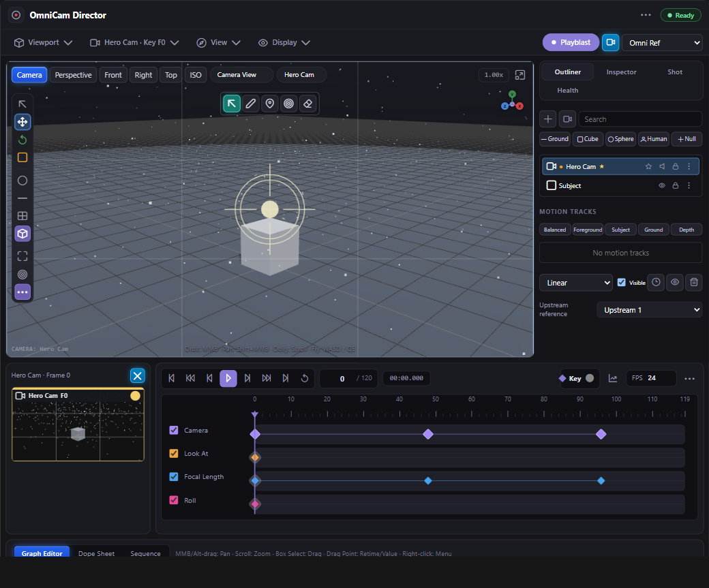
Task: Open the Inspector tab
Action: 621,72
